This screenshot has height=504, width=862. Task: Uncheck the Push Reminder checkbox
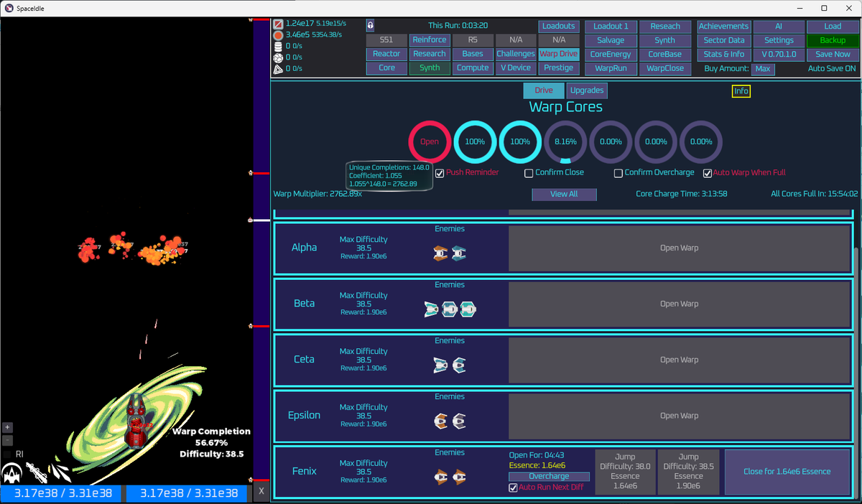[x=440, y=173]
